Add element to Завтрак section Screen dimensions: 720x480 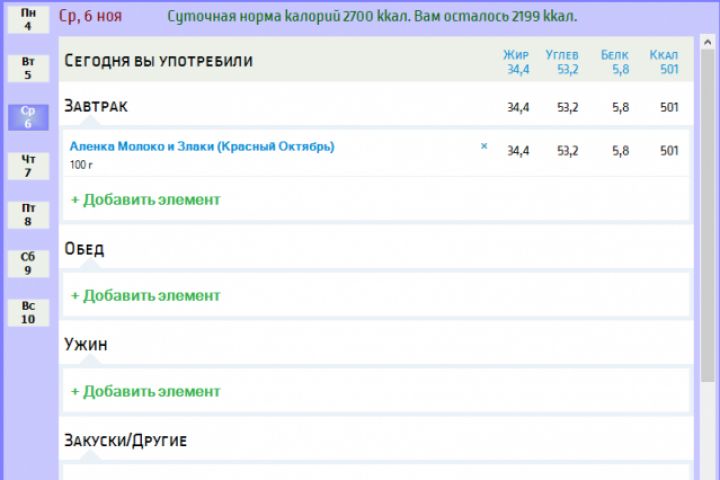(146, 200)
